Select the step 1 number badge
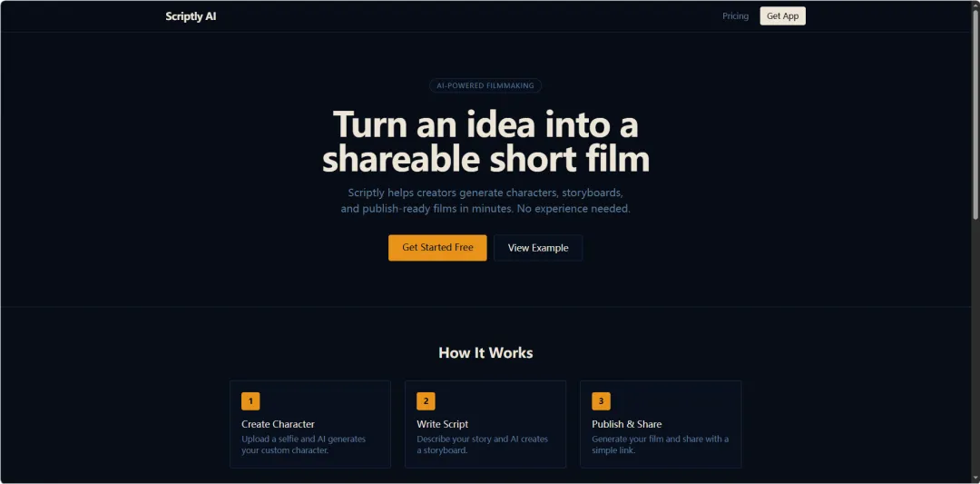The height and width of the screenshot is (484, 980). (x=250, y=401)
